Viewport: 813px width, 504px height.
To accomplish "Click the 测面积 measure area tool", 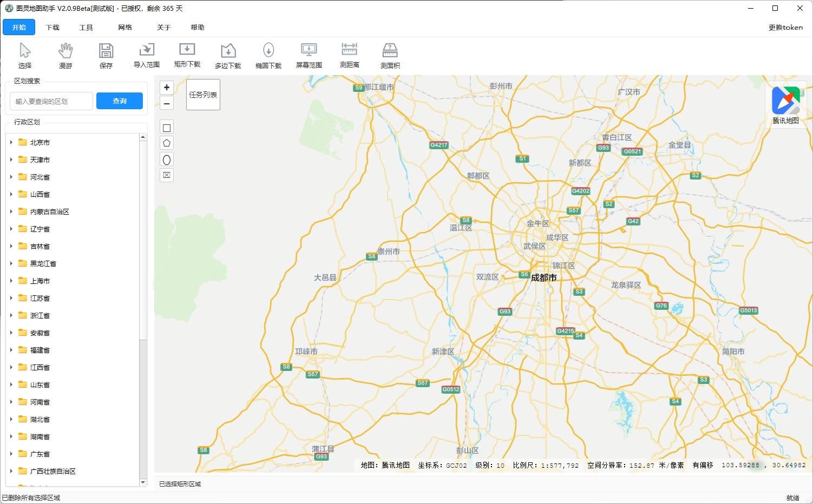I will pyautogui.click(x=390, y=55).
